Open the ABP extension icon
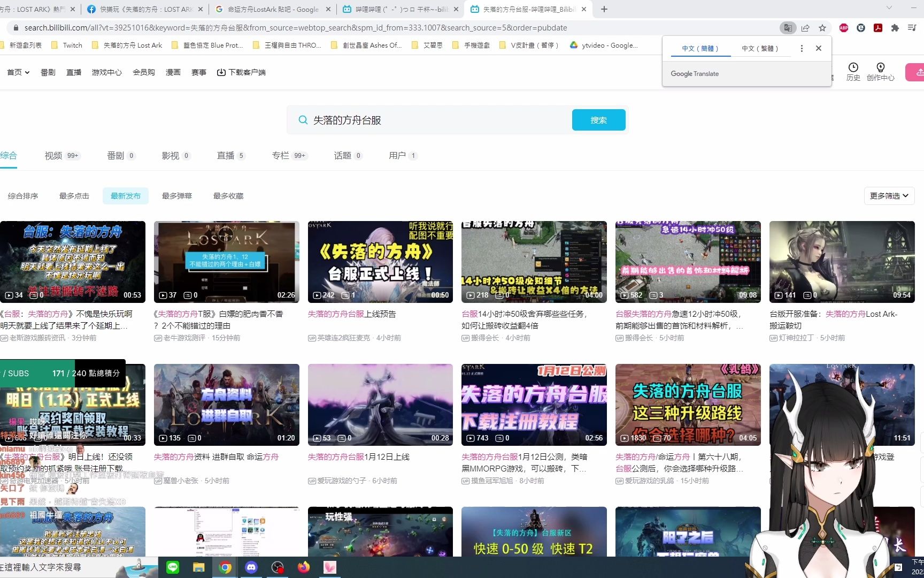 844,28
